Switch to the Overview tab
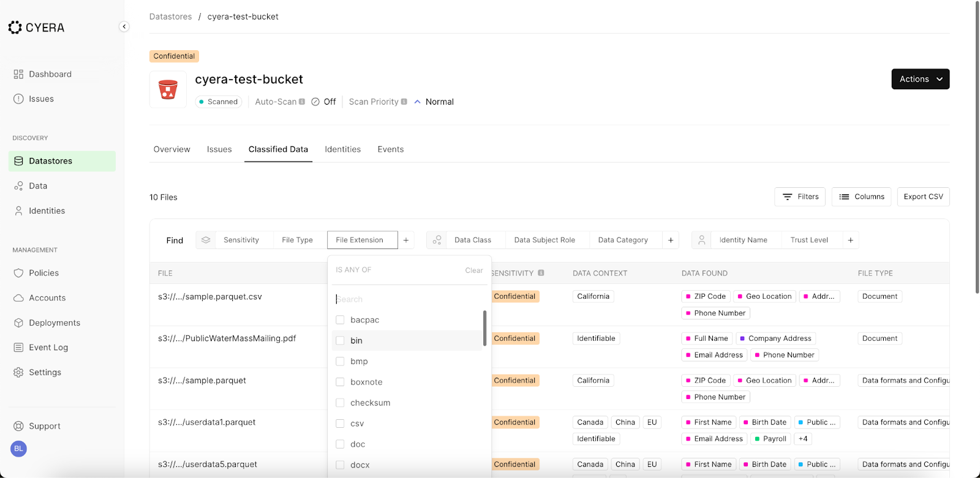The image size is (980, 478). tap(171, 149)
